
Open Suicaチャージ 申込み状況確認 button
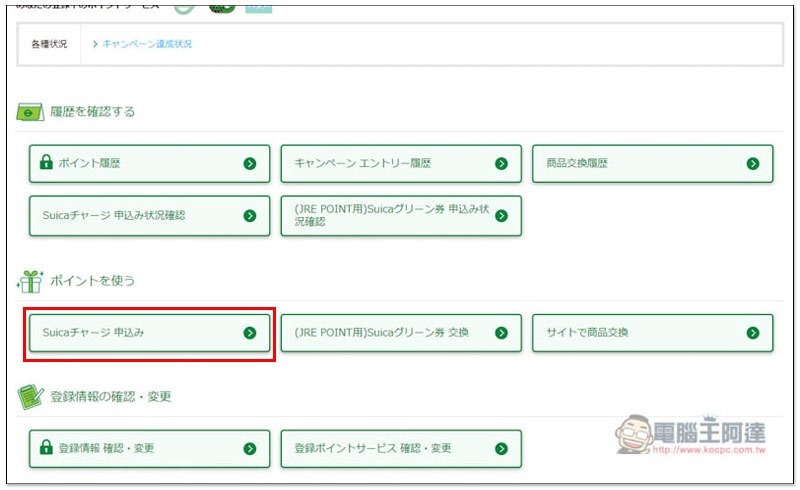pyautogui.click(x=149, y=215)
